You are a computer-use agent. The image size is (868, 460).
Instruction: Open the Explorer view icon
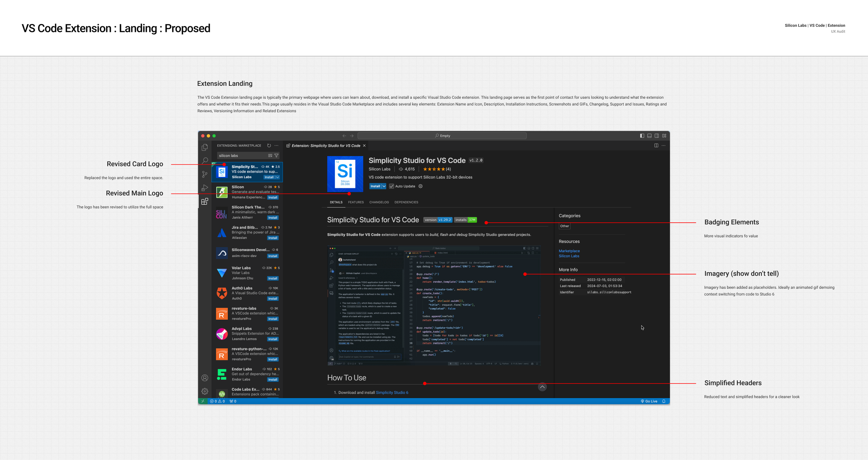[x=205, y=147]
